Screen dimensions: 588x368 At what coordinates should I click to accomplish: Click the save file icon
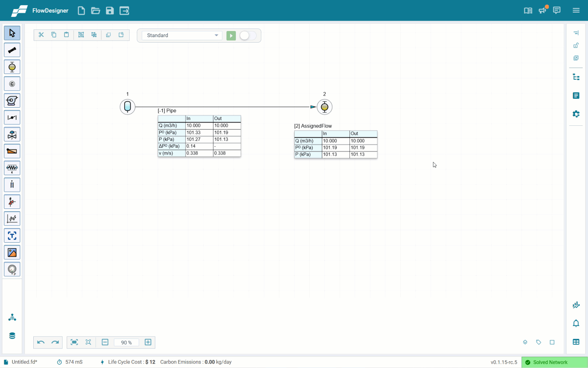tap(110, 11)
